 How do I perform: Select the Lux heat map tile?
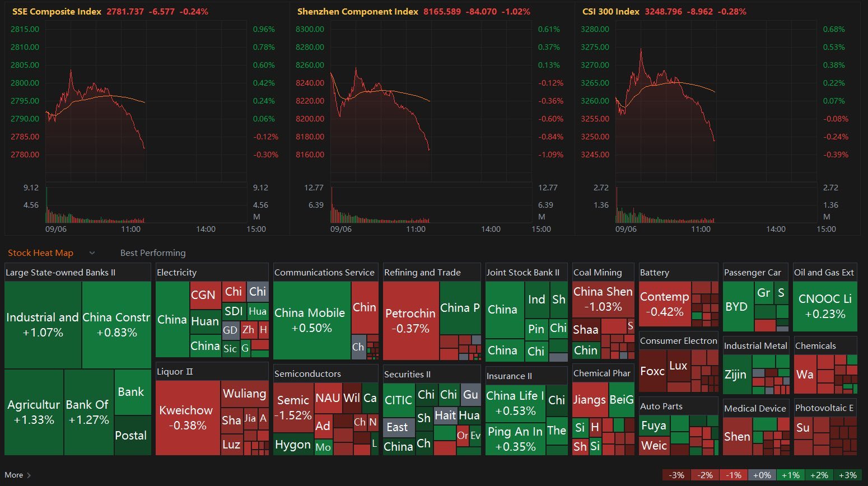pos(679,366)
